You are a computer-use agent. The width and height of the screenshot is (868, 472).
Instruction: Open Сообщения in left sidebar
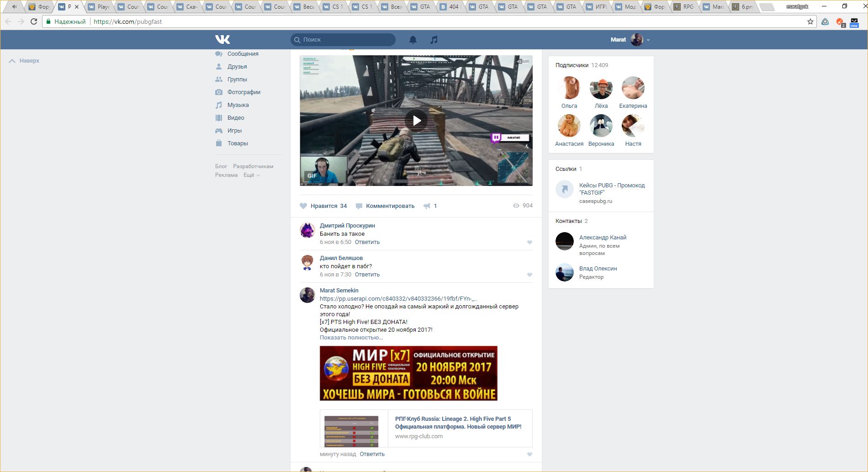pyautogui.click(x=243, y=54)
